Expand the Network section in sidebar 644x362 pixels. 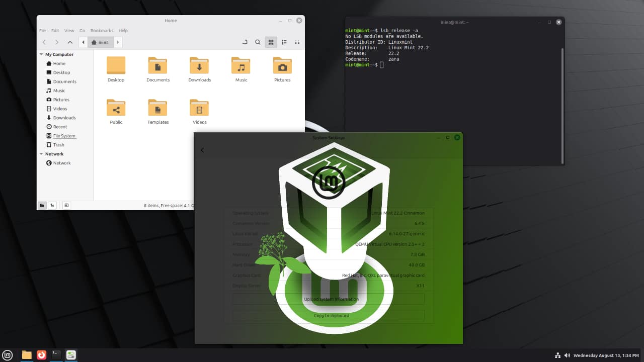pos(41,154)
